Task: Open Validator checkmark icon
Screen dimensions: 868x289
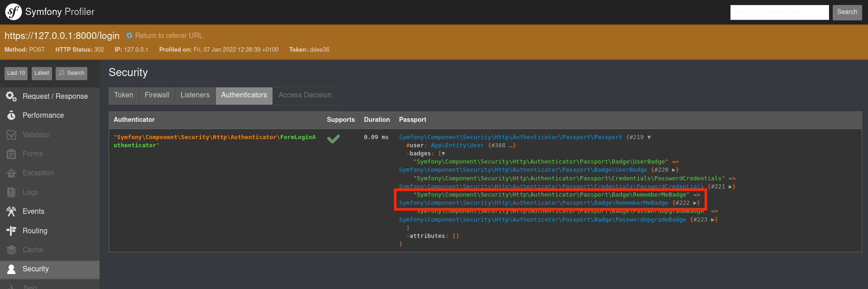Action: 11,135
